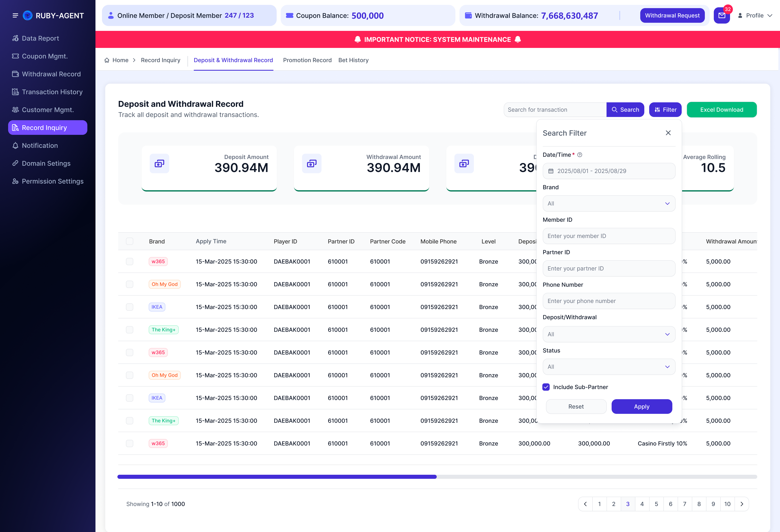Click the Filter button
This screenshot has width=780, height=532.
point(665,110)
